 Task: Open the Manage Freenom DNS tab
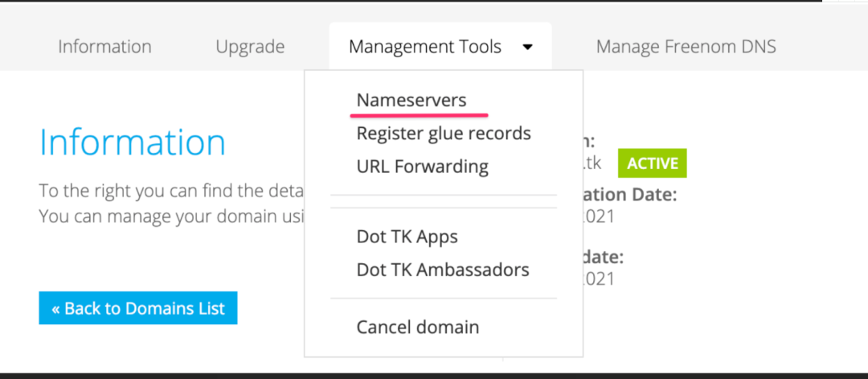point(686,47)
